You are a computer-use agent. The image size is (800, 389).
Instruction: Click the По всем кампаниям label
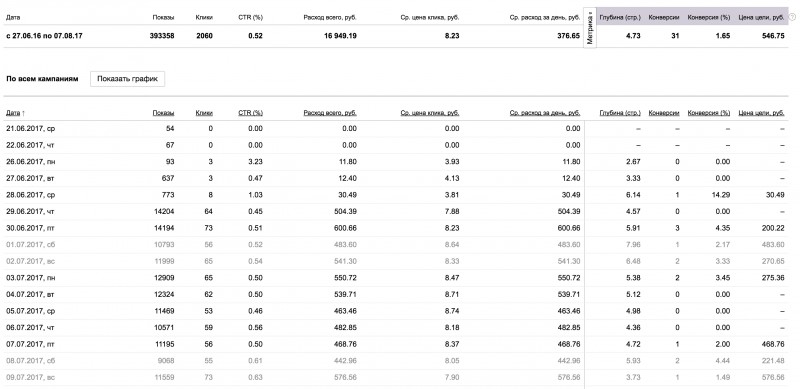[x=42, y=79]
